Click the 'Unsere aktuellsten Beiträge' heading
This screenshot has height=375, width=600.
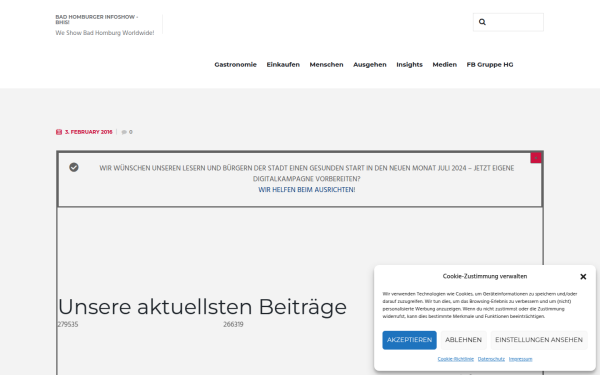pos(202,307)
